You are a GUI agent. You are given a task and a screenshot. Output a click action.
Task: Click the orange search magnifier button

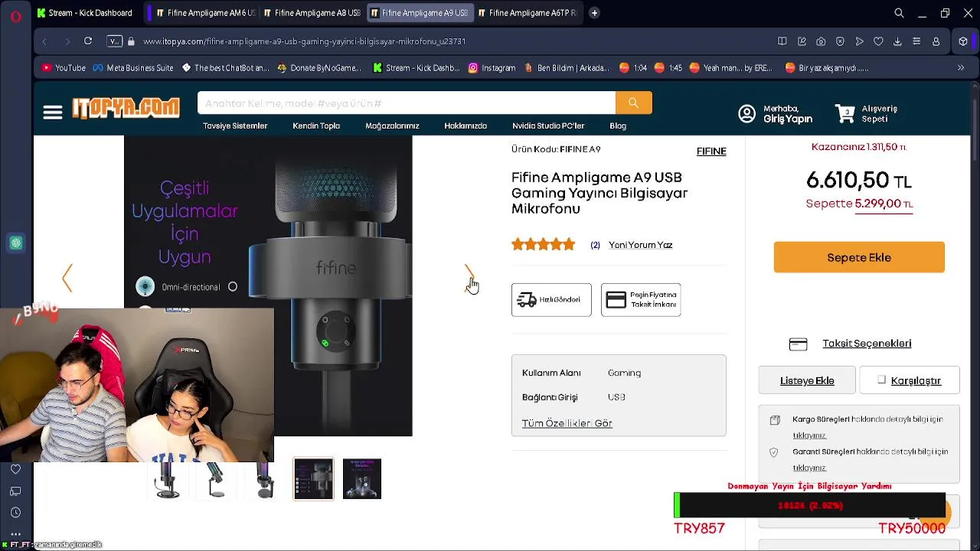coord(633,103)
